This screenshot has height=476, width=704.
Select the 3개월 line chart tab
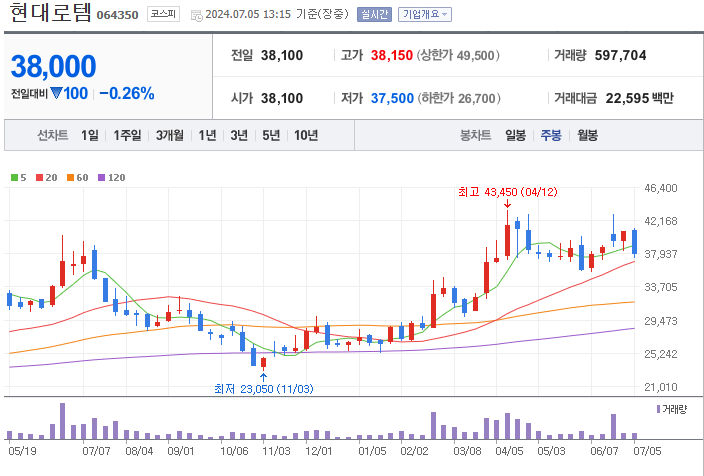click(x=170, y=135)
